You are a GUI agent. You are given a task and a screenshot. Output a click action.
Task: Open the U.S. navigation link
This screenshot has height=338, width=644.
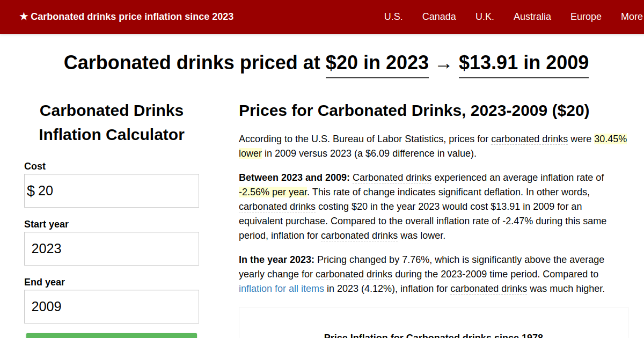click(x=393, y=17)
